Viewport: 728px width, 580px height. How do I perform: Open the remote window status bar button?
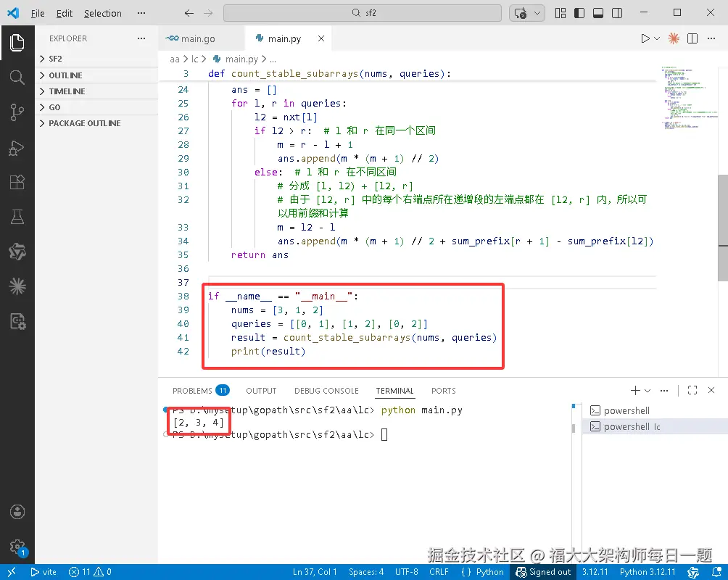[12, 572]
